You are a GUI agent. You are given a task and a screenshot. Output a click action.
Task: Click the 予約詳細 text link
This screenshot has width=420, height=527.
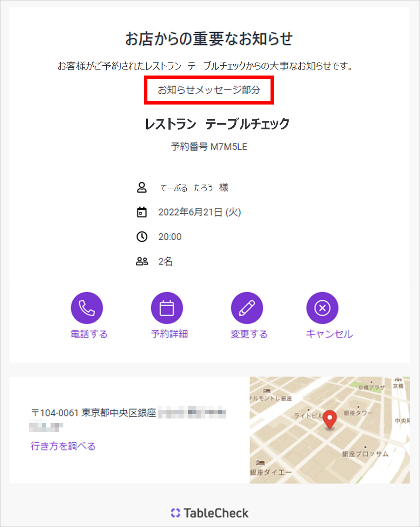[169, 334]
